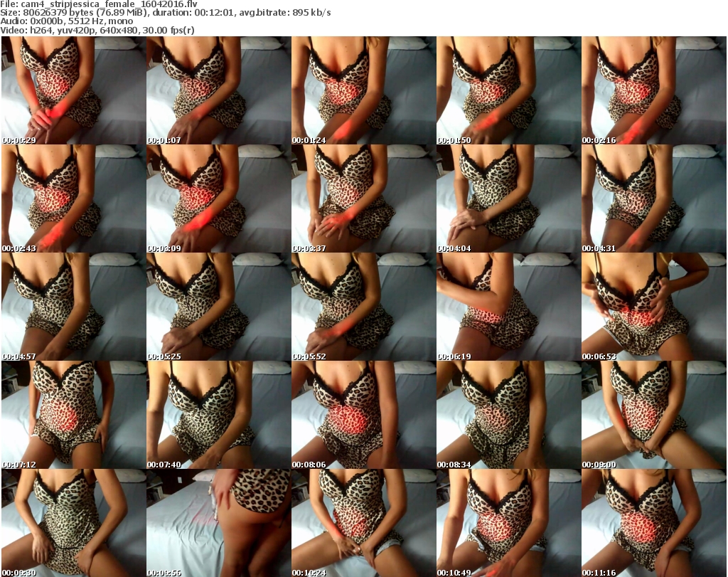Pick the frame at 00:10:49

click(508, 523)
